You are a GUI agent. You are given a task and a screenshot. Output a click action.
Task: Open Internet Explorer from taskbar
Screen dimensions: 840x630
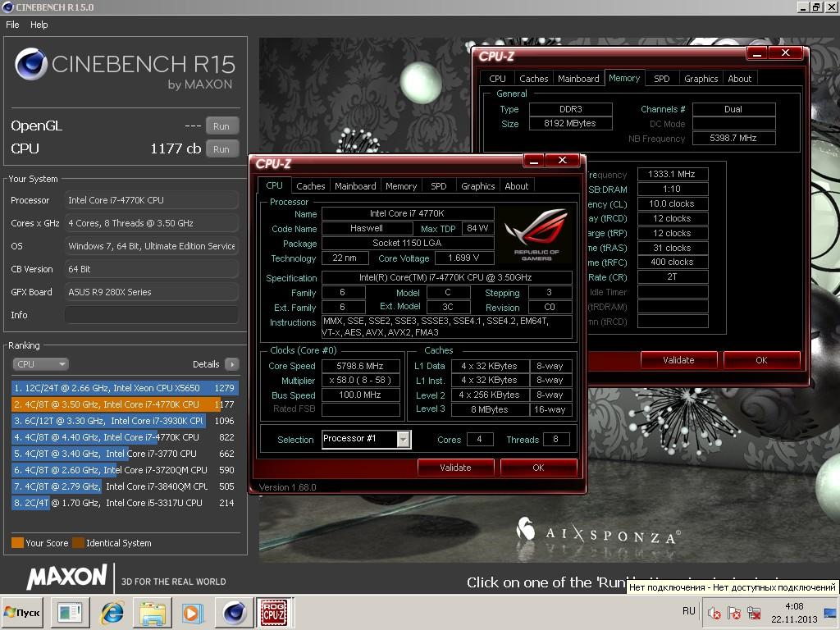[112, 612]
